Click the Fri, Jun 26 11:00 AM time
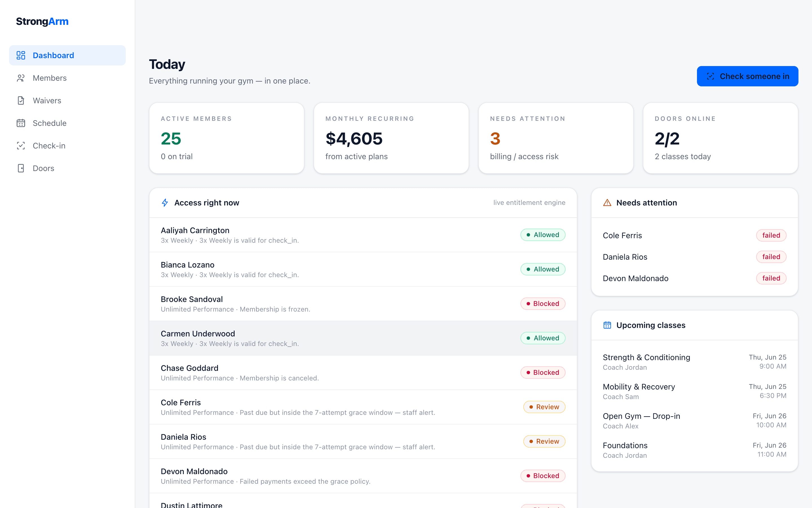The width and height of the screenshot is (812, 508). point(769,450)
